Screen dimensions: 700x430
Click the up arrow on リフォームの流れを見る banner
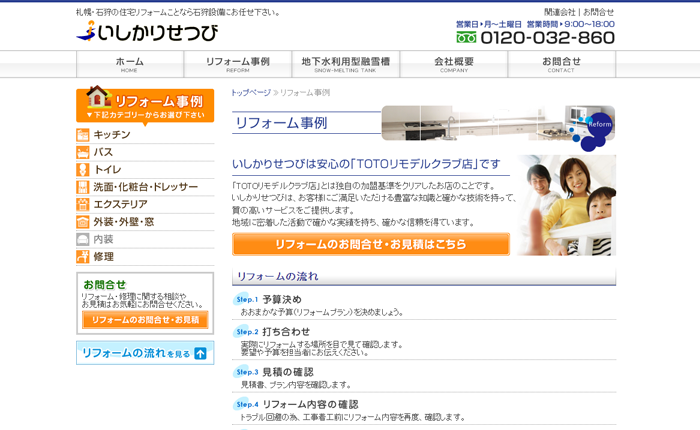coord(200,353)
